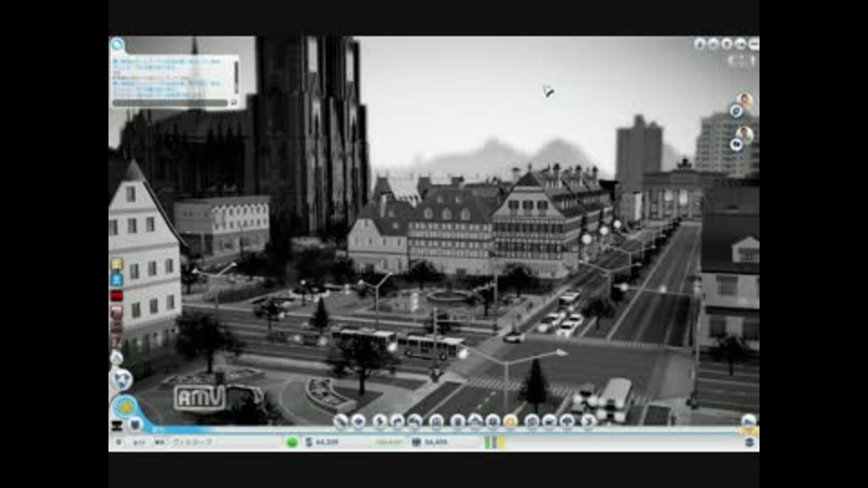This screenshot has width=868, height=488.
Task: Open the green happiness face indicator
Action: [292, 442]
